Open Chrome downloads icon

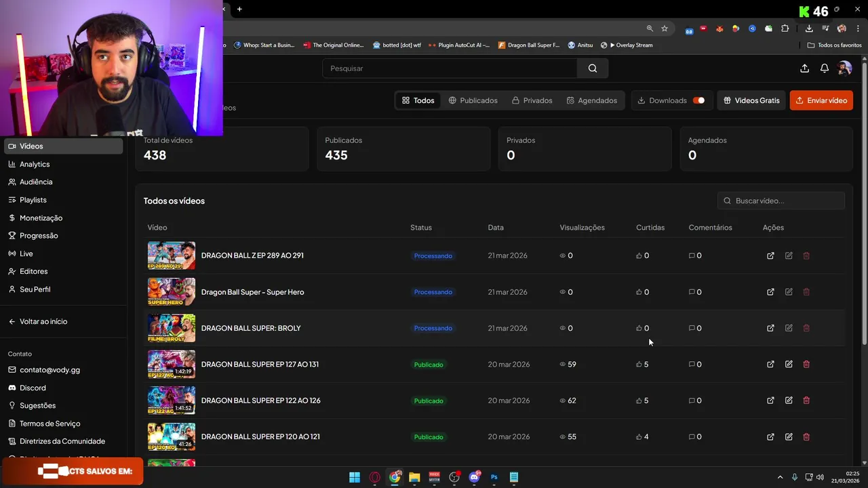tap(809, 28)
